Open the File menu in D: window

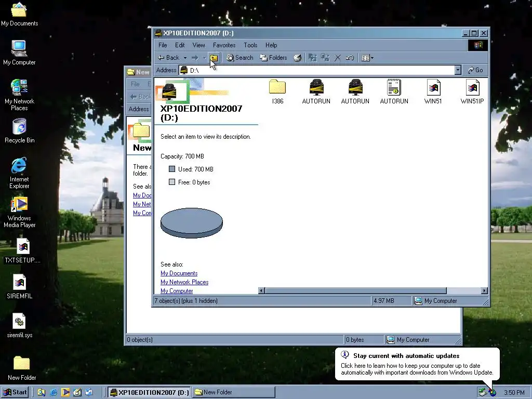[163, 45]
